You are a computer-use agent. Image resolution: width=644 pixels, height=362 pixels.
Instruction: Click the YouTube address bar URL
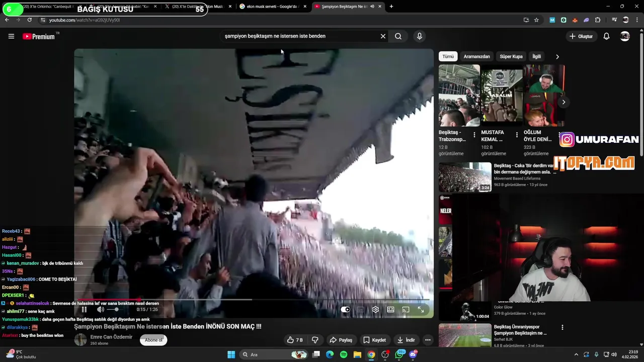[x=85, y=20]
